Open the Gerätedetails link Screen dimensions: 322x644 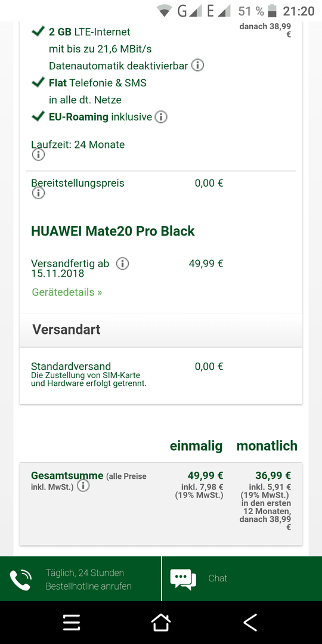coord(67,292)
